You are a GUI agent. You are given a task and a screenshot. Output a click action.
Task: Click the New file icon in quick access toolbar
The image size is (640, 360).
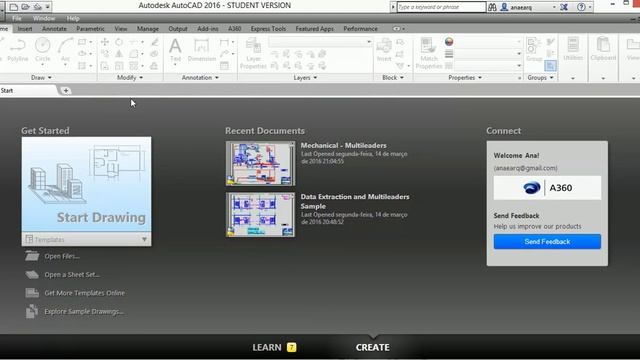pyautogui.click(x=13, y=7)
